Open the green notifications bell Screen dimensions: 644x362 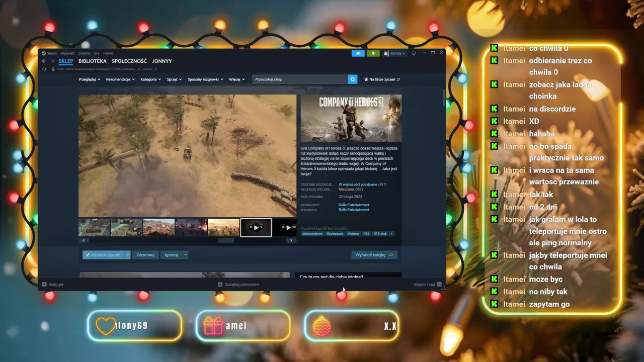pos(373,53)
